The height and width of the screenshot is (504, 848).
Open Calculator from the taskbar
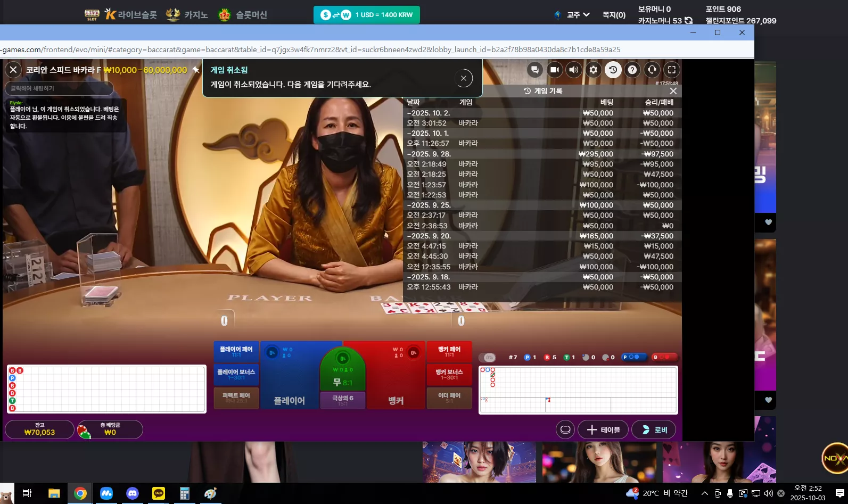(185, 493)
